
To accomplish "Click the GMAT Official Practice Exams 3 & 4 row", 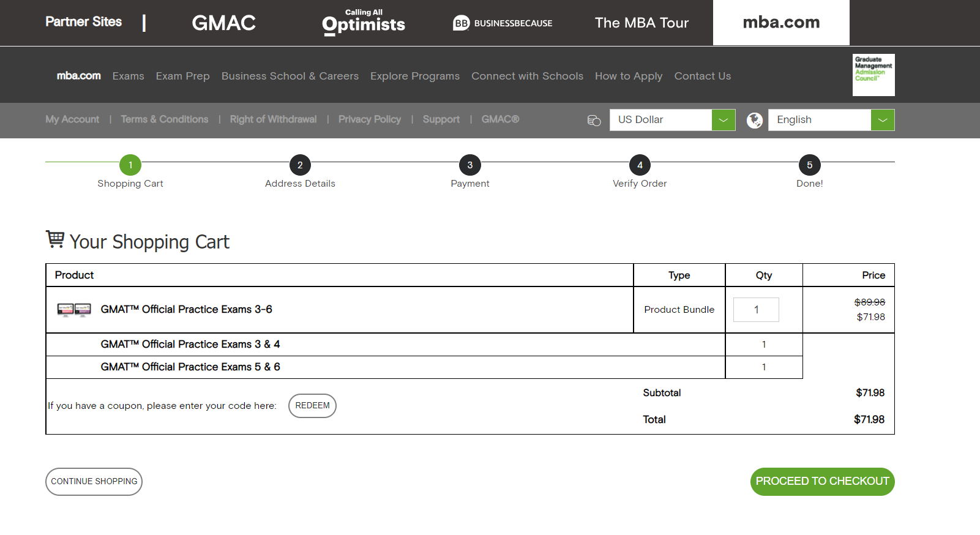I will coord(386,345).
